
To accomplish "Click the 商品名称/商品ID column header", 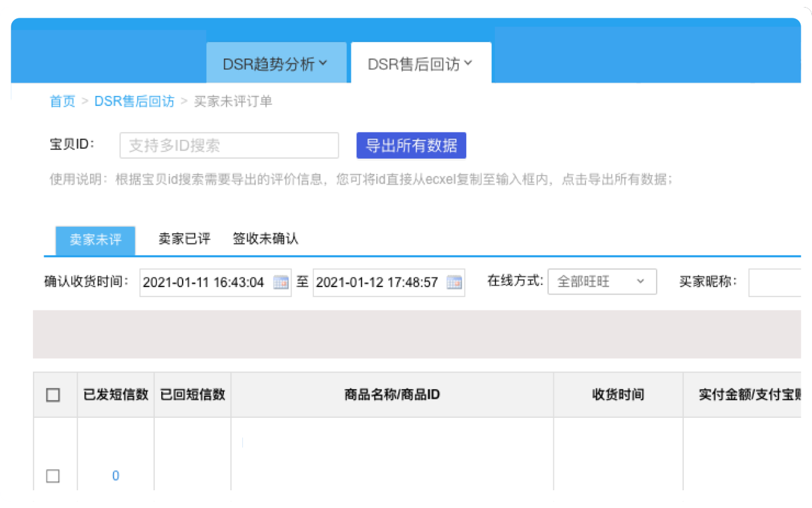I will (x=392, y=394).
